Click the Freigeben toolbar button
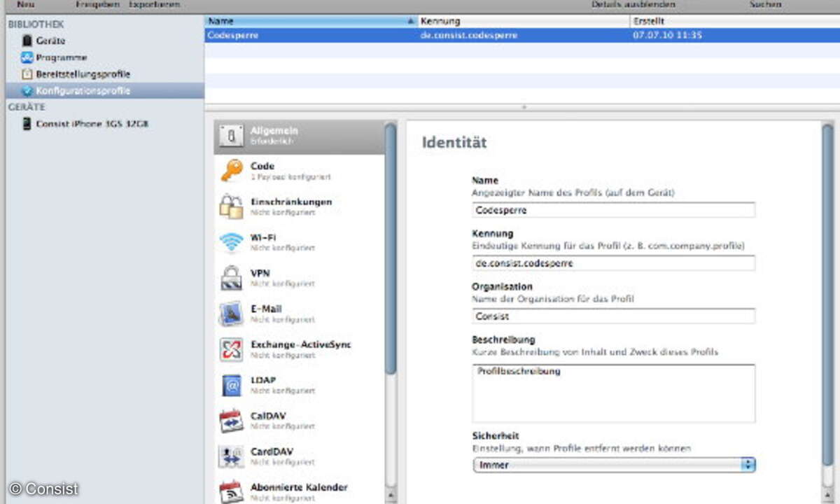 click(97, 4)
